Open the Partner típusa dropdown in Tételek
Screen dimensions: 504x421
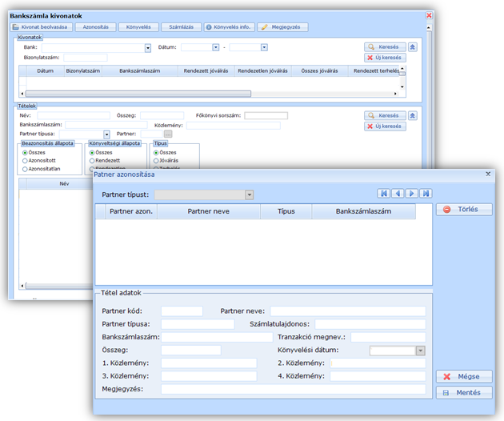click(106, 134)
